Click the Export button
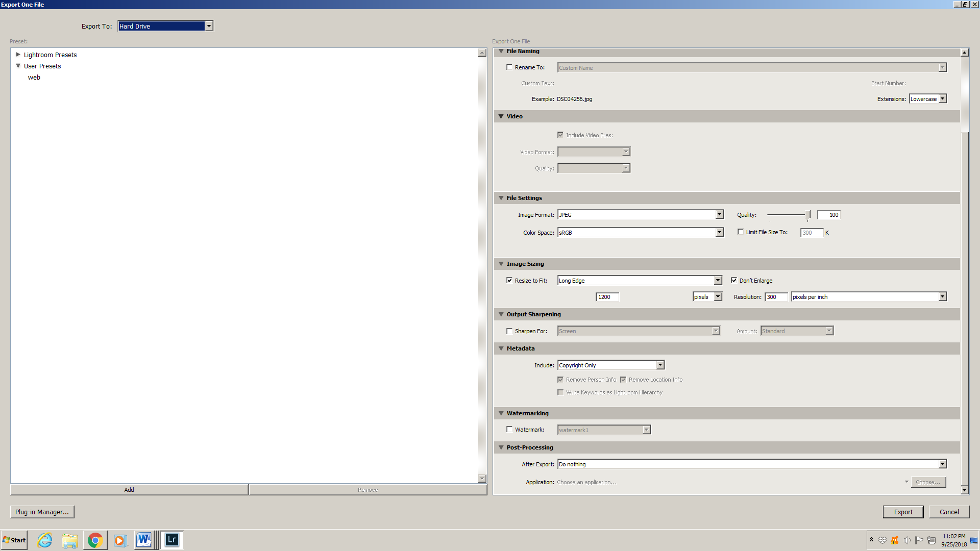Viewport: 980px width, 551px height. 903,512
